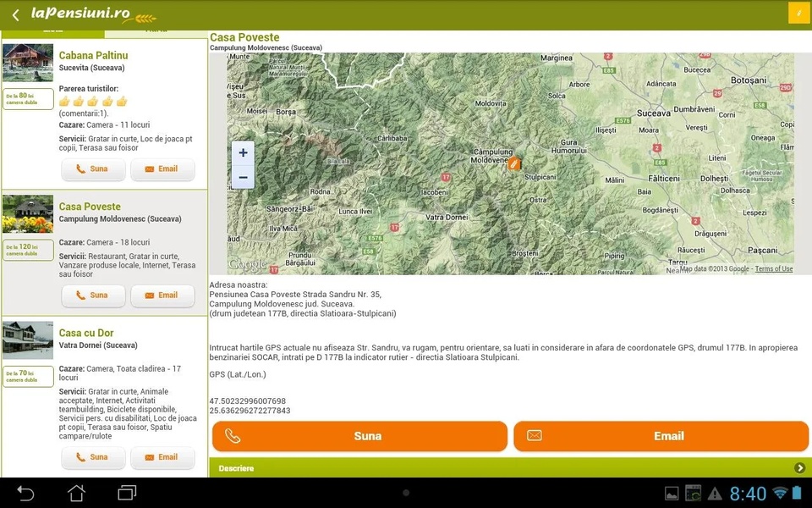
Task: Expand the Descriere section
Action: 510,467
